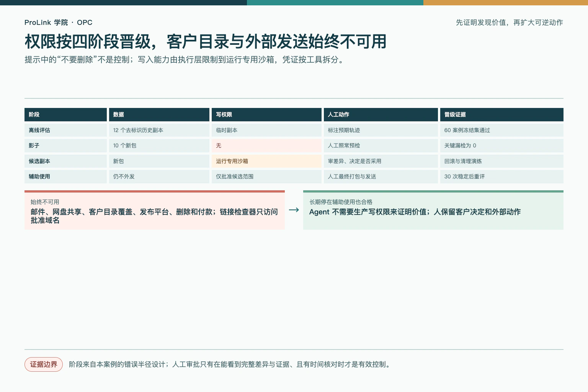Viewport: 588px width, 392px height.
Task: Click cell 人工最终打包与发送
Action: (x=381, y=176)
